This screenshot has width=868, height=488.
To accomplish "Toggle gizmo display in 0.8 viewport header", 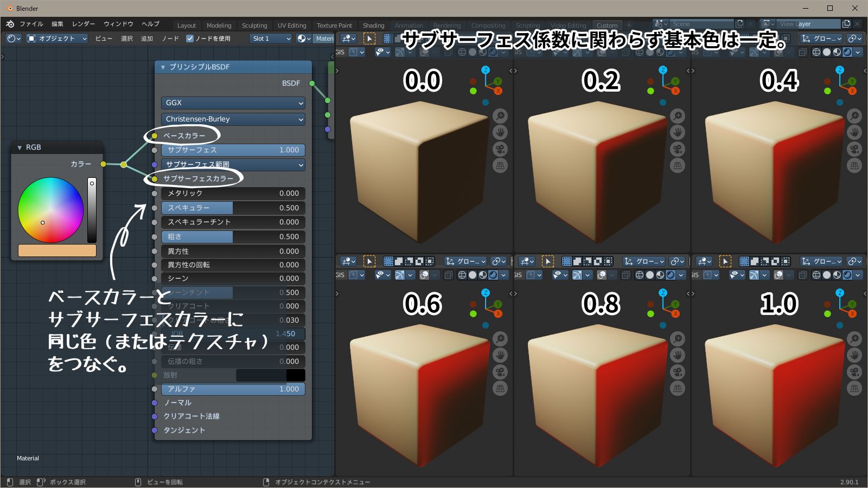I will point(577,275).
